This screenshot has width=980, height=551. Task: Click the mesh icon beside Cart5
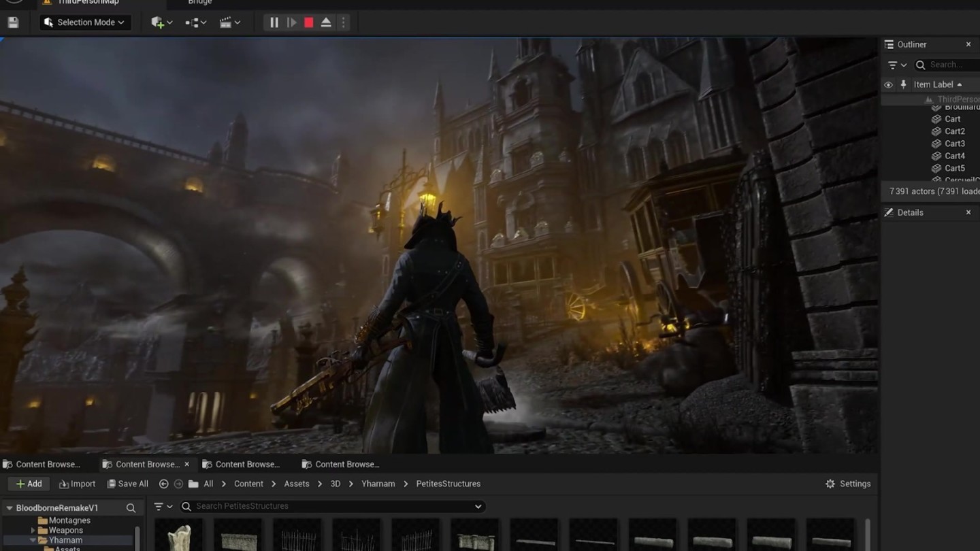[x=936, y=168]
